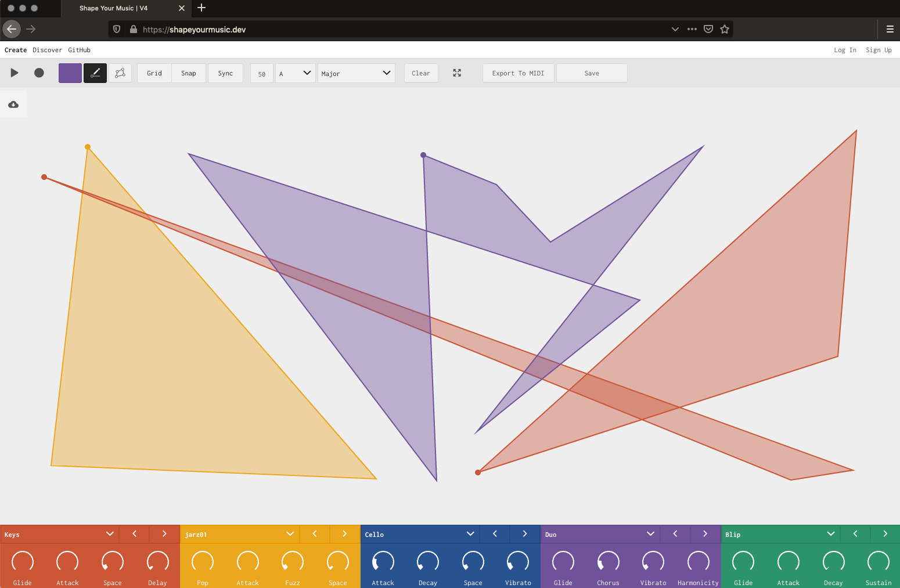Screen dimensions: 900x588
Task: Click the browser forward arrow
Action: click(x=31, y=29)
